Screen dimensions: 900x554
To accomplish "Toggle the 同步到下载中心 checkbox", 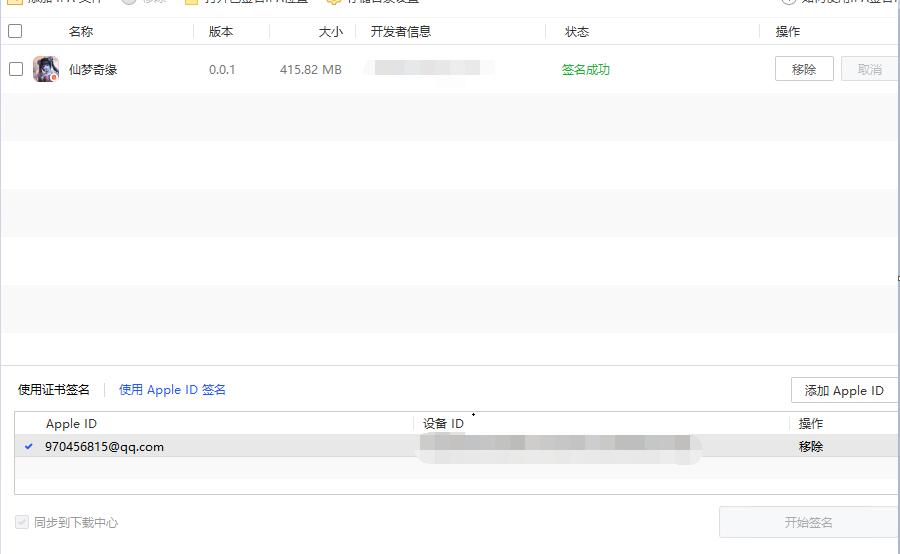I will coord(22,522).
